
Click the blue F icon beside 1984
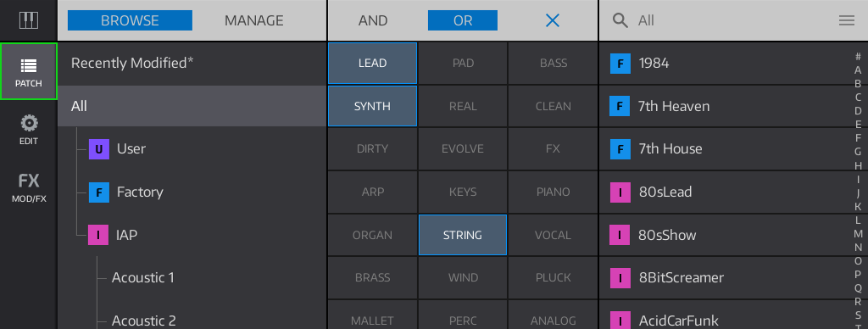coord(620,64)
